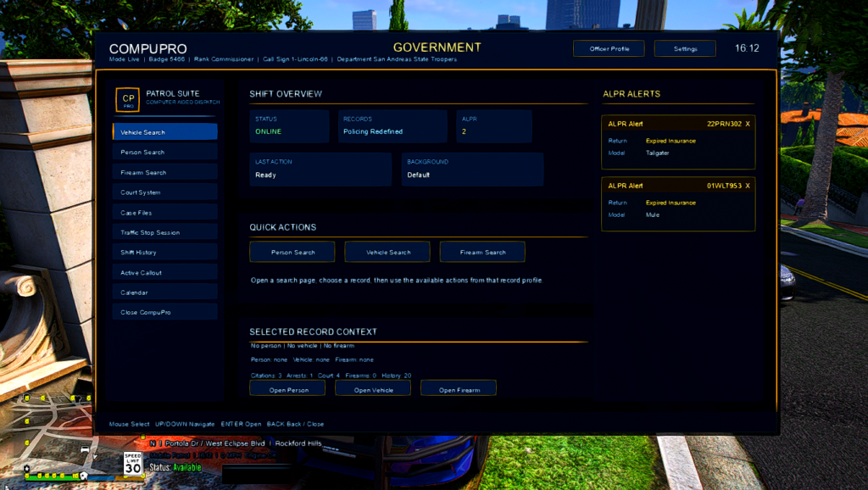Click the 22PRN302 plate number
868x490 pixels.
(724, 124)
